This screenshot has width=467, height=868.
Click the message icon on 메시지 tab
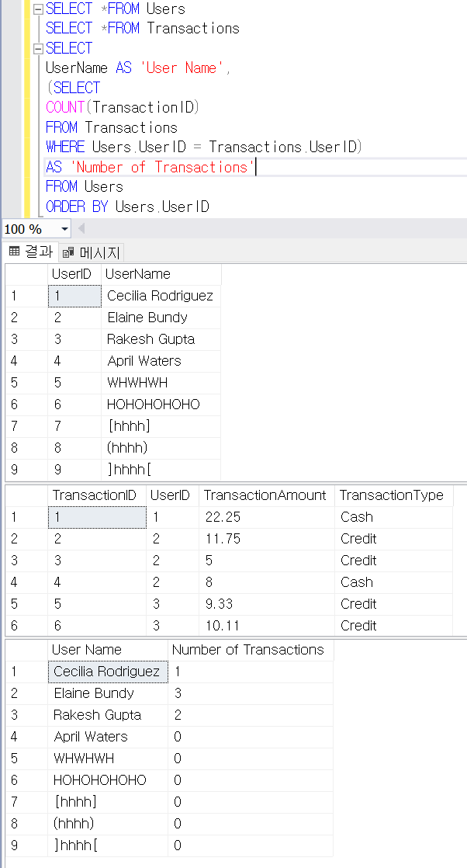point(68,253)
